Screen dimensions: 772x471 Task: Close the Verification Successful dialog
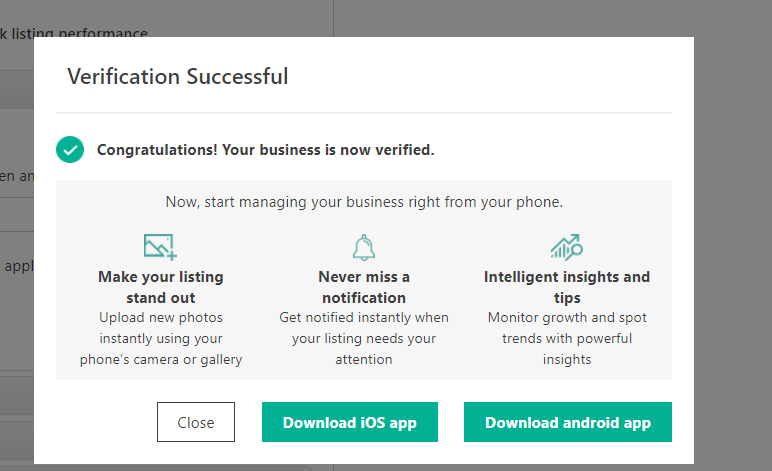click(196, 422)
